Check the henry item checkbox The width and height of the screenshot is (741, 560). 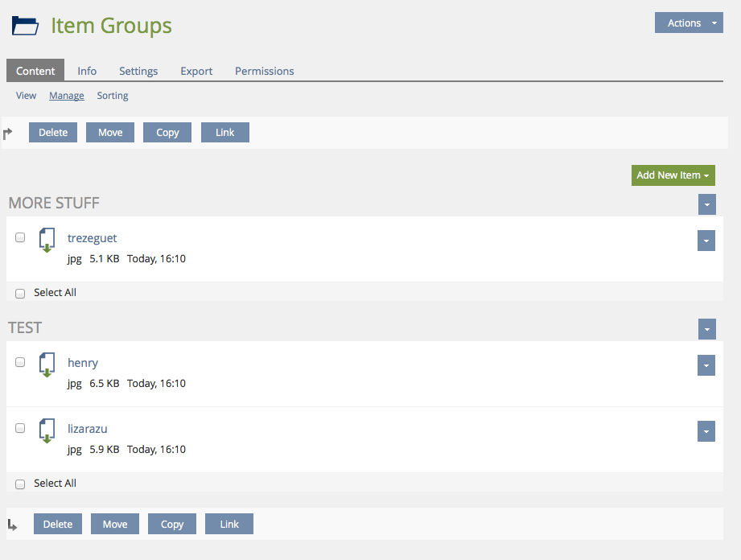(20, 362)
